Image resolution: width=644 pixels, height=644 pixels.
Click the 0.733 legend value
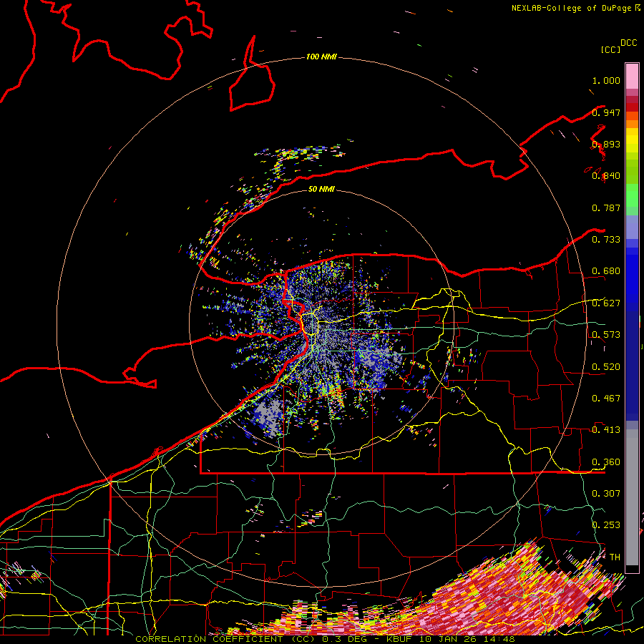[606, 240]
